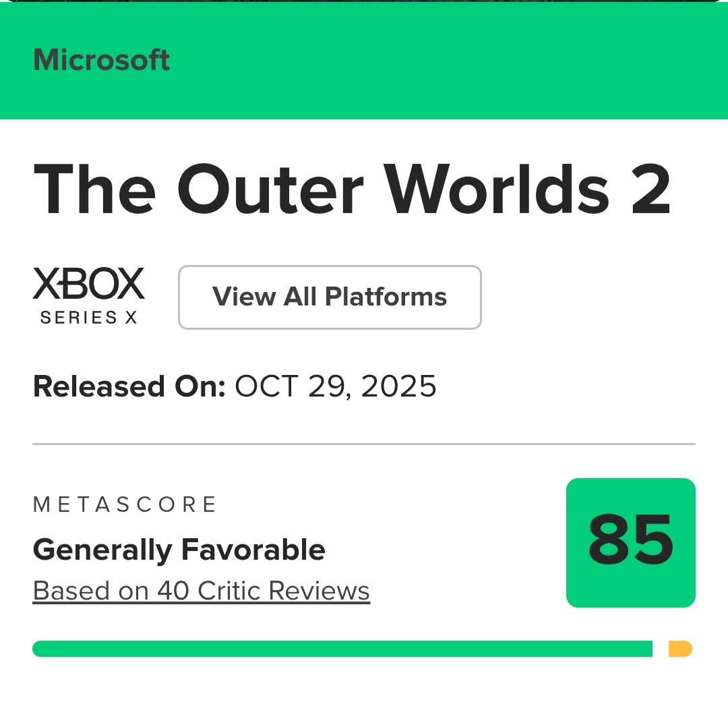Tap the dark image strip at top
Screen dimensions: 728x704
coord(364,1)
